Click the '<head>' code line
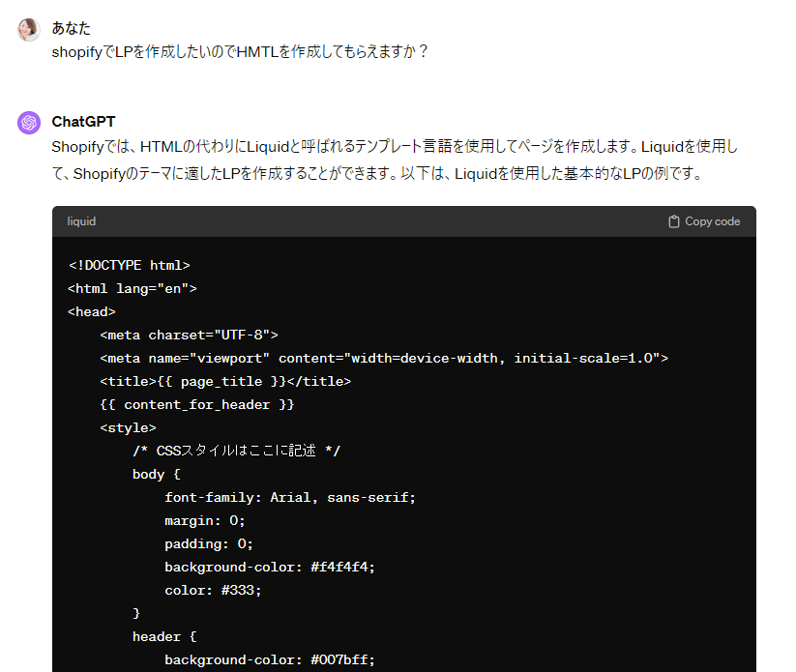 point(92,312)
